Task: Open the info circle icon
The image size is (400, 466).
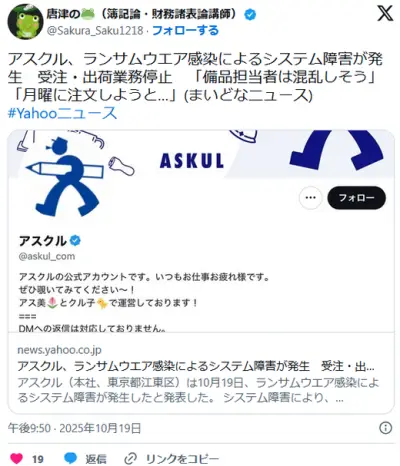Action: click(386, 428)
